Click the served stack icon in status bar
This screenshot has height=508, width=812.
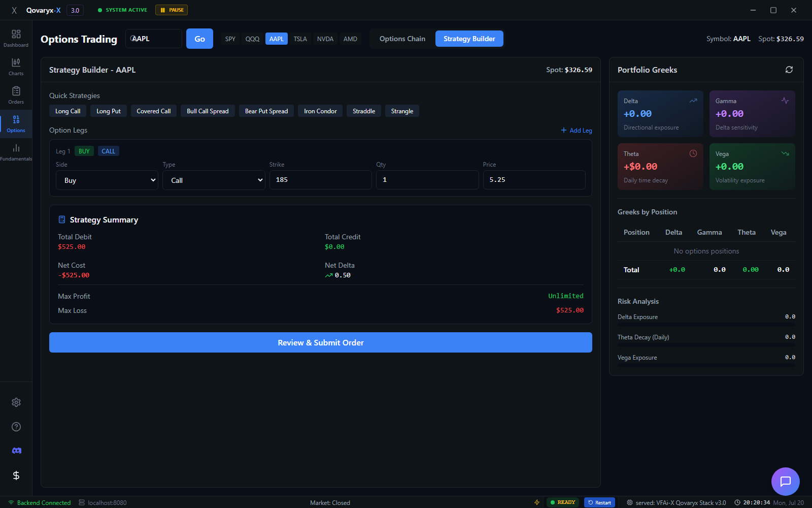pyautogui.click(x=630, y=502)
